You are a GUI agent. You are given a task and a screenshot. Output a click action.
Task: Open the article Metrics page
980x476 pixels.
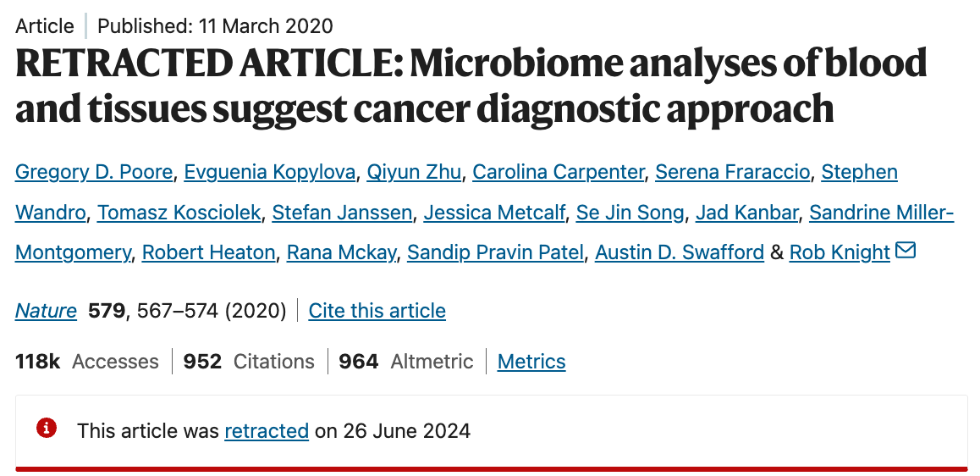click(531, 362)
